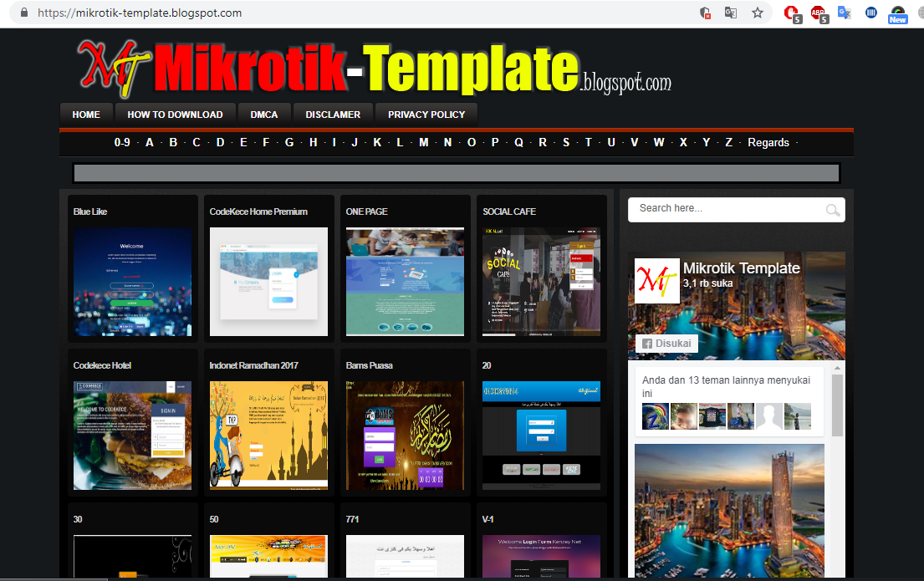Image resolution: width=924 pixels, height=581 pixels.
Task: Open the PRIVACY POLICY tab
Action: [x=426, y=115]
